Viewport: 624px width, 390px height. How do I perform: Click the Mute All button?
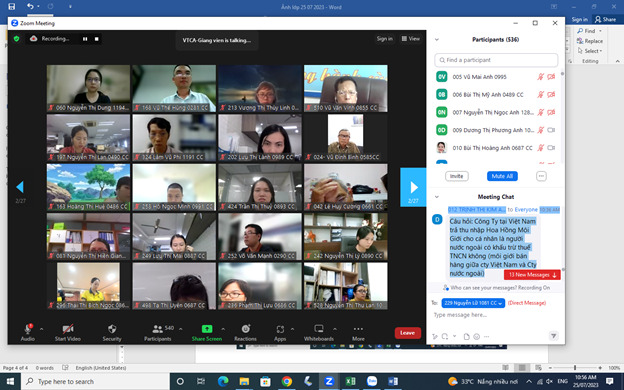[x=502, y=176]
